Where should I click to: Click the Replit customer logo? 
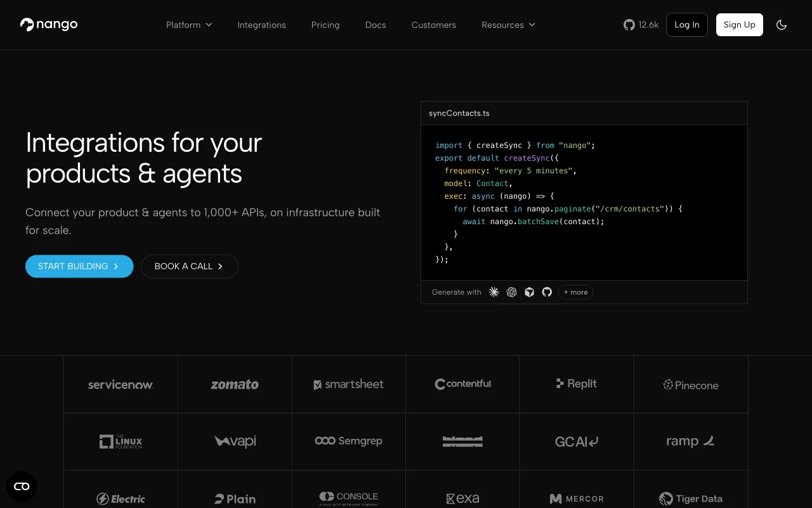(x=577, y=384)
